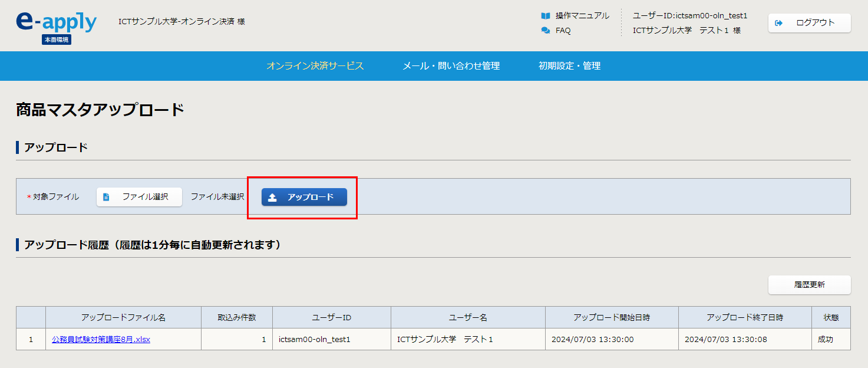Click the アップロード開始日時 column header
Screen dimensions: 868x368
pyautogui.click(x=611, y=317)
